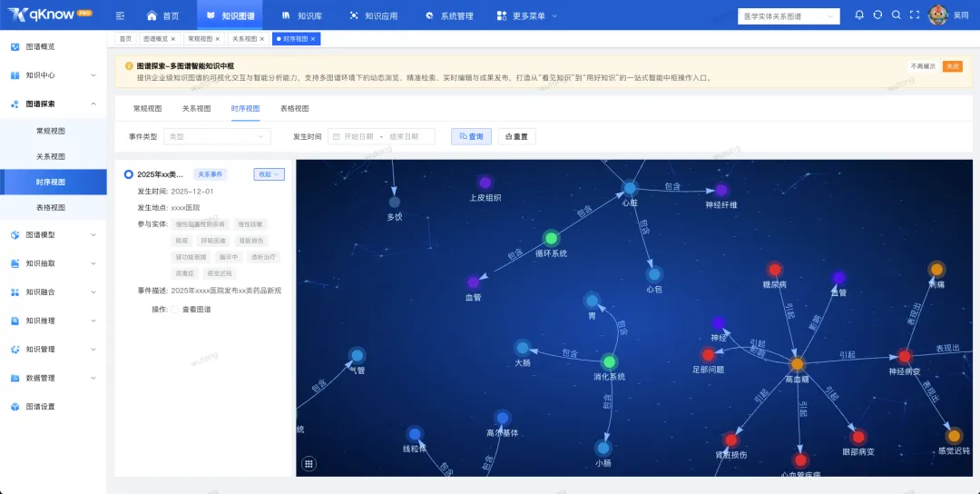Open 系统管理 in top navigation
Viewport: 980px width, 494px height.
449,15
